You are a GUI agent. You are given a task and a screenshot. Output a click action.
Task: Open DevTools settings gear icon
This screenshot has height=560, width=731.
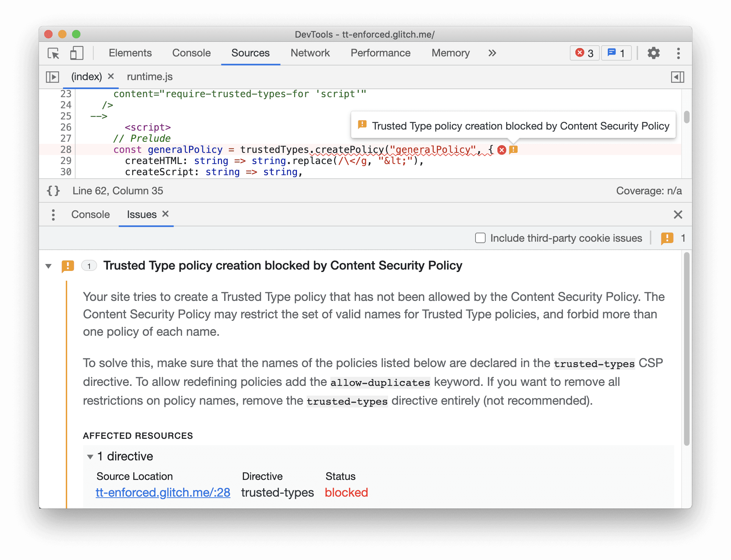[654, 54]
